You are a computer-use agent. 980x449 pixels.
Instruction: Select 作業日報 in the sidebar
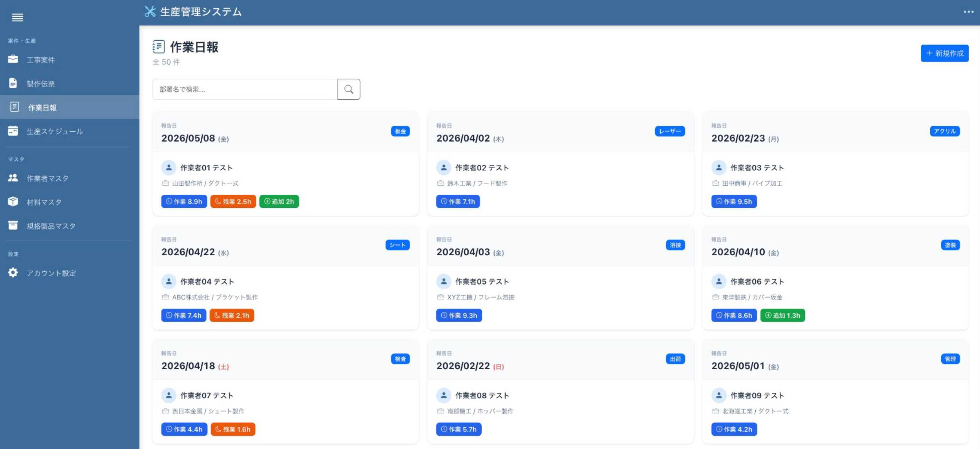click(70, 107)
